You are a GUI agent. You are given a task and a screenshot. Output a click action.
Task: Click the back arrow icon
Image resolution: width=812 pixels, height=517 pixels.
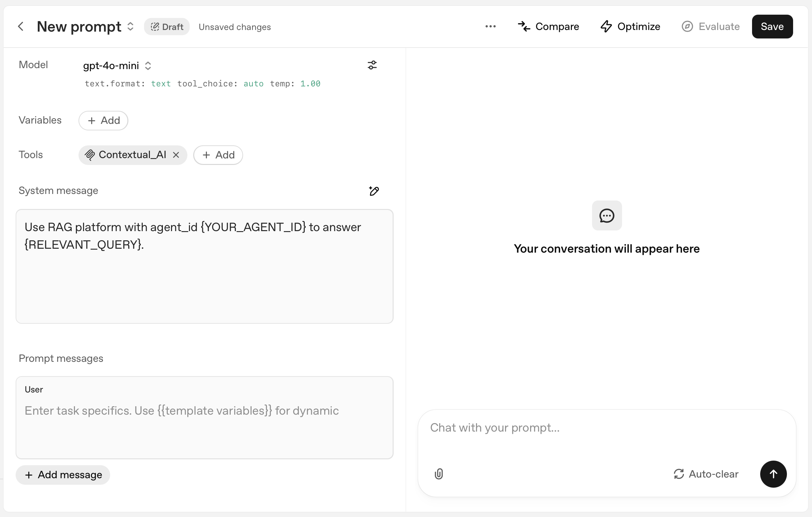pyautogui.click(x=21, y=26)
